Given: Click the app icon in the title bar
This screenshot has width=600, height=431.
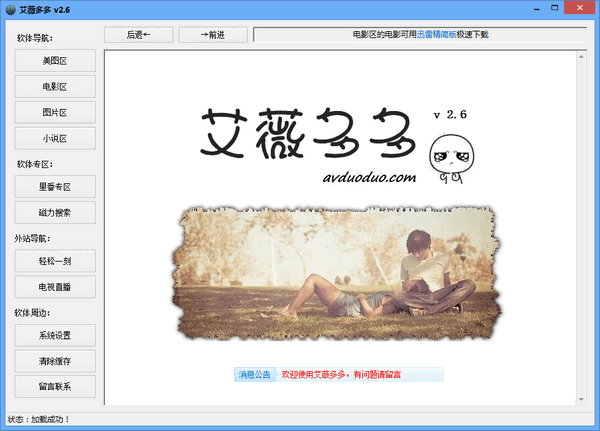Looking at the screenshot, I should [x=10, y=10].
